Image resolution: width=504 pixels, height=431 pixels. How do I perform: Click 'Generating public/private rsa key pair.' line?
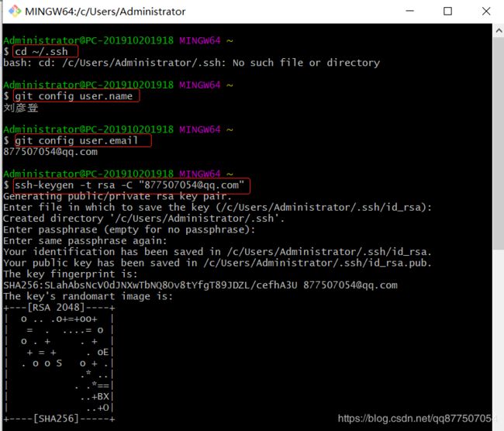point(117,196)
